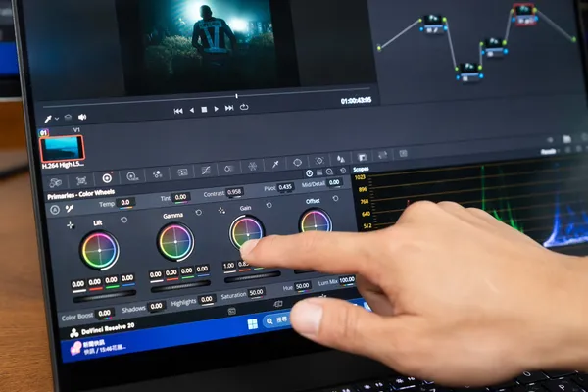This screenshot has height=392, width=588.
Task: Open the RGB Mixer palette icon
Action: (x=157, y=174)
